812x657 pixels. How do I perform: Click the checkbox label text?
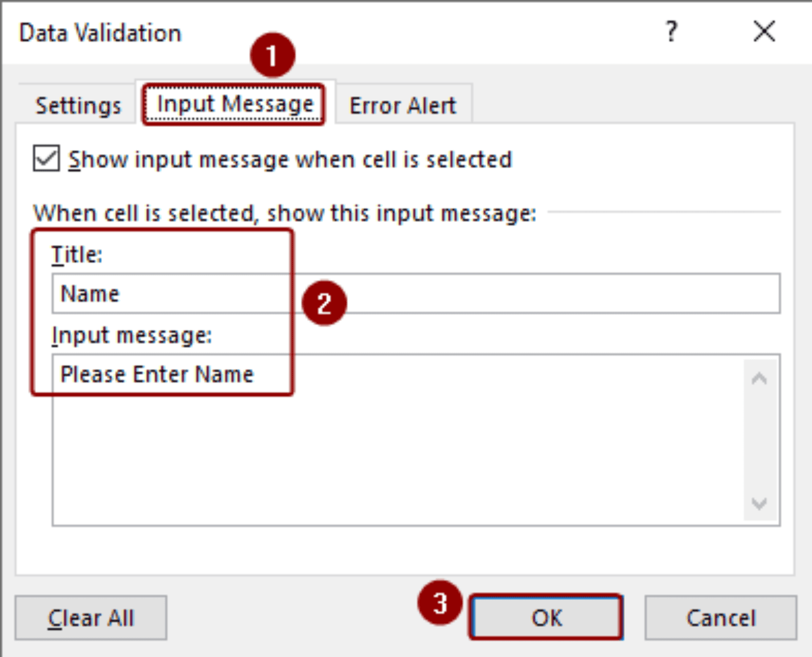point(291,159)
